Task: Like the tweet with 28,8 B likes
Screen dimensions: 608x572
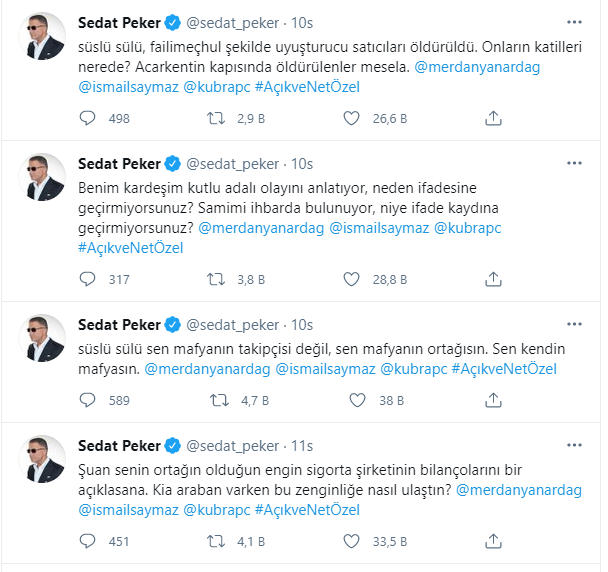Action: (351, 279)
